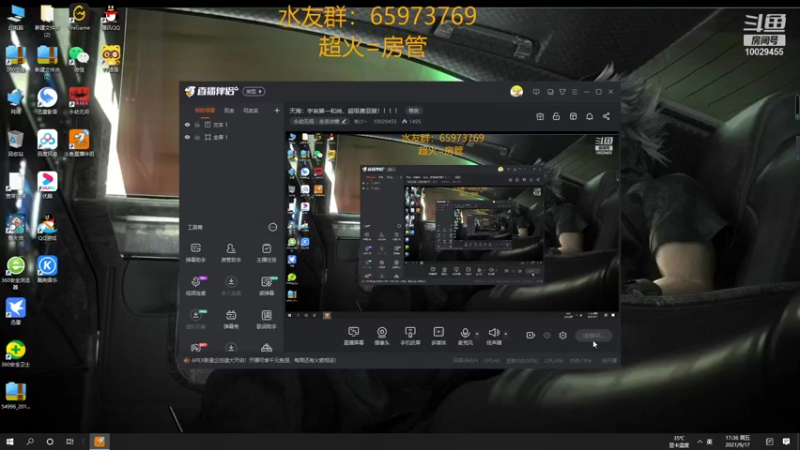Expand microphone options arrow

pos(477,334)
